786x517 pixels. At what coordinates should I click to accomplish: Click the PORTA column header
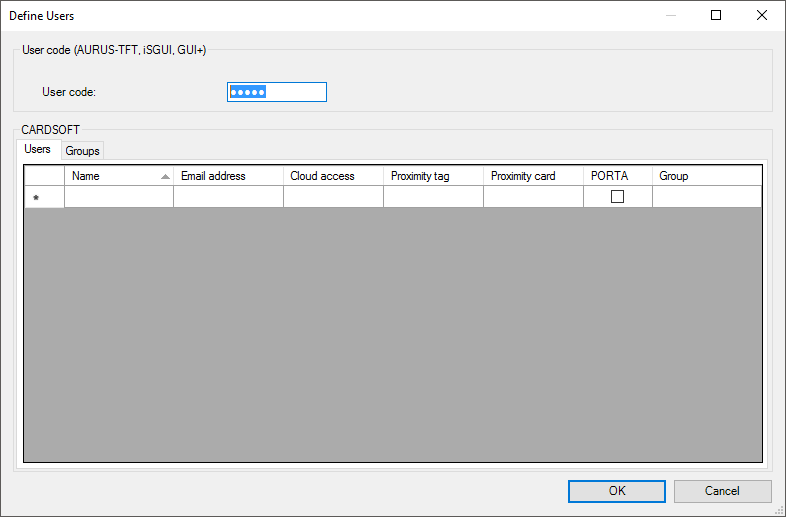tap(617, 176)
